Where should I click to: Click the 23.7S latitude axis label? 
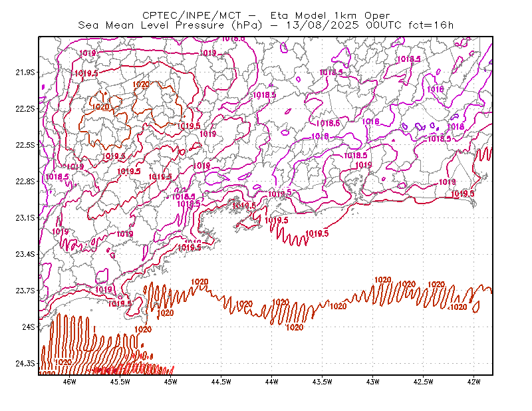pyautogui.click(x=25, y=291)
